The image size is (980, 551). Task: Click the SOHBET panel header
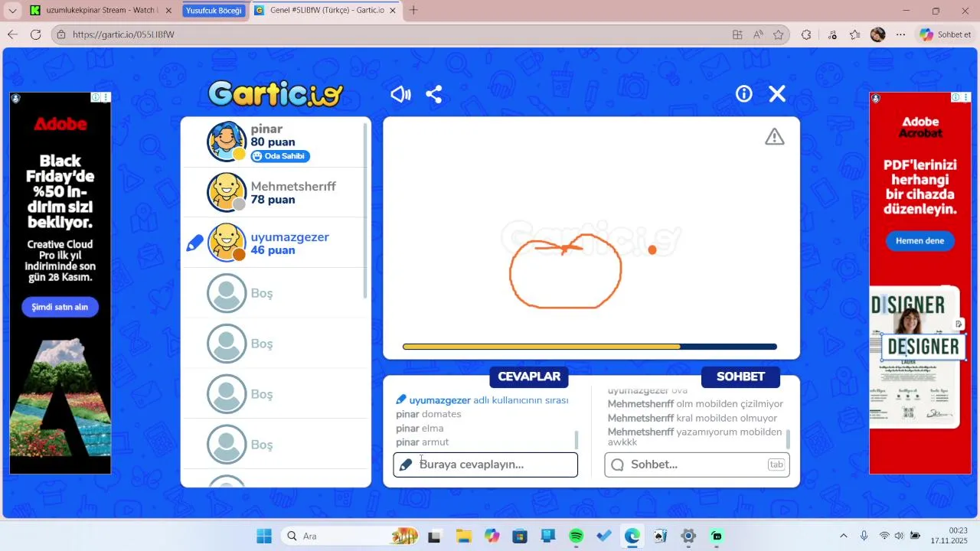tap(740, 377)
